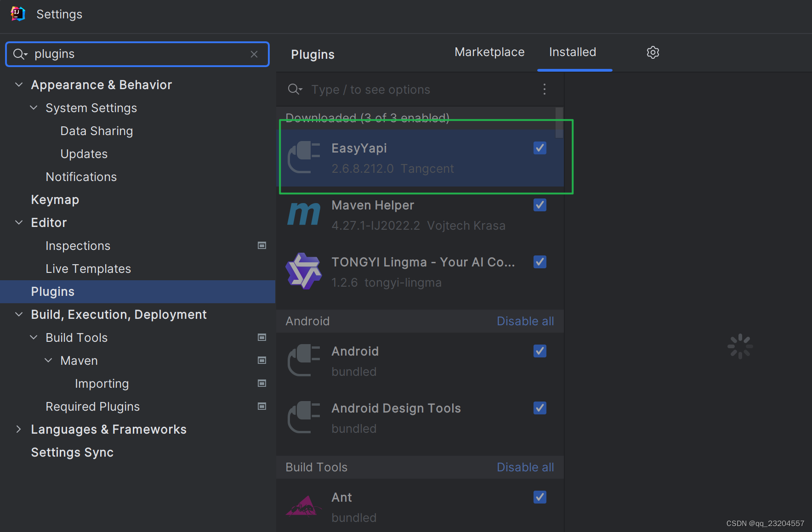Disable the Maven Helper plugin checkbox

tap(540, 205)
